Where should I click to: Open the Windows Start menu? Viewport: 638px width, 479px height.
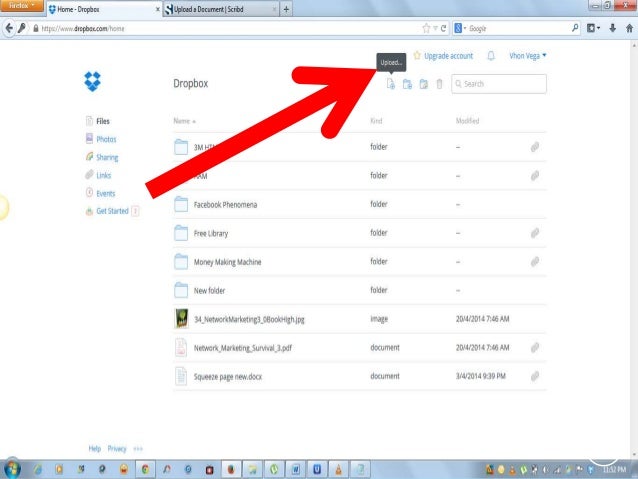12,469
